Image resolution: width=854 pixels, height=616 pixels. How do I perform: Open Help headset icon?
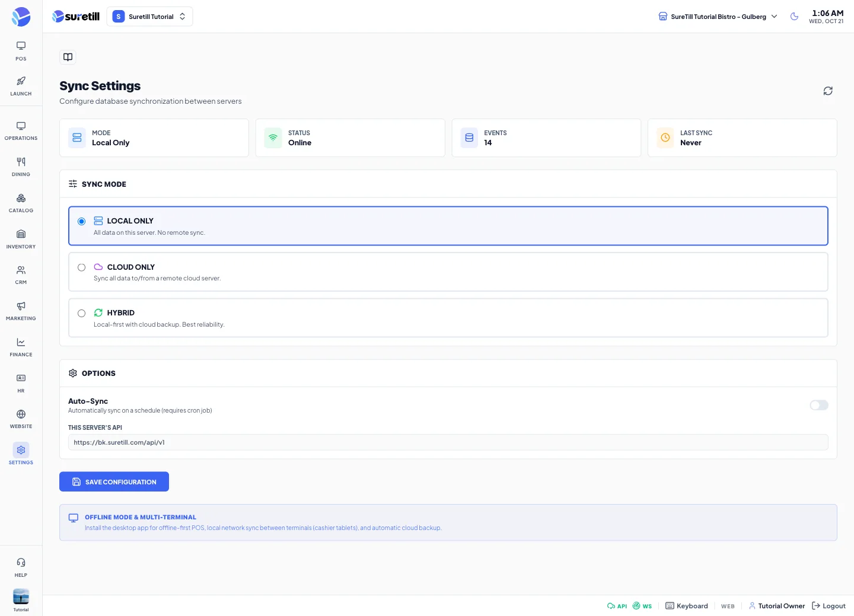pos(21,563)
